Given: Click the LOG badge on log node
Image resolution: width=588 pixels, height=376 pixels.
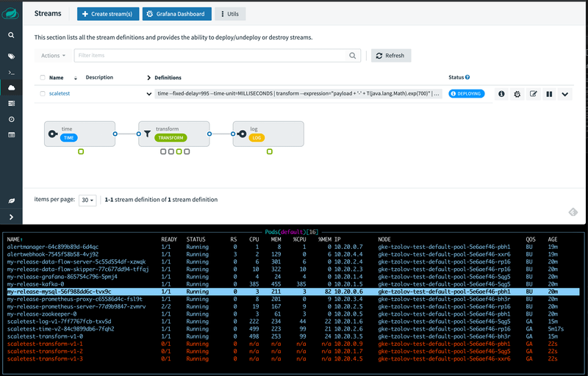Looking at the screenshot, I should tap(257, 138).
